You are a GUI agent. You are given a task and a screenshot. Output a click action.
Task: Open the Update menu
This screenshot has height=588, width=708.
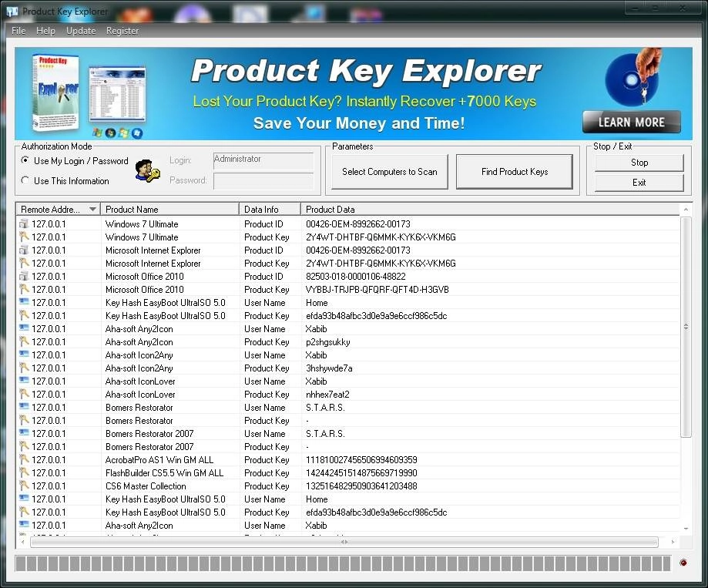81,31
